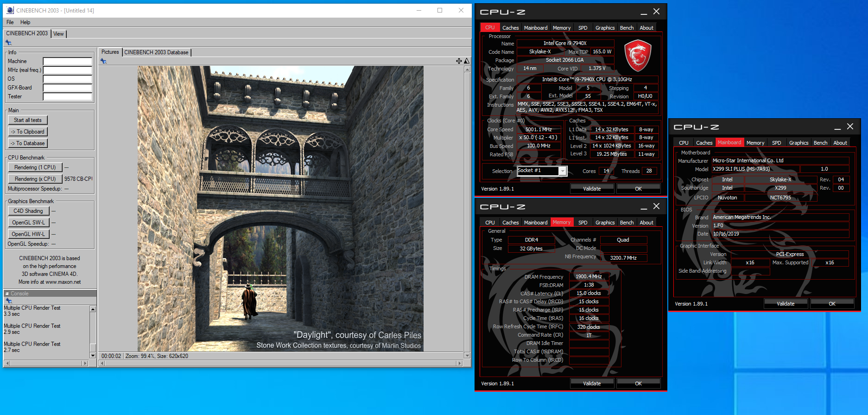Click the '2.7 sec' console entry
The height and width of the screenshot is (415, 868).
(12, 350)
